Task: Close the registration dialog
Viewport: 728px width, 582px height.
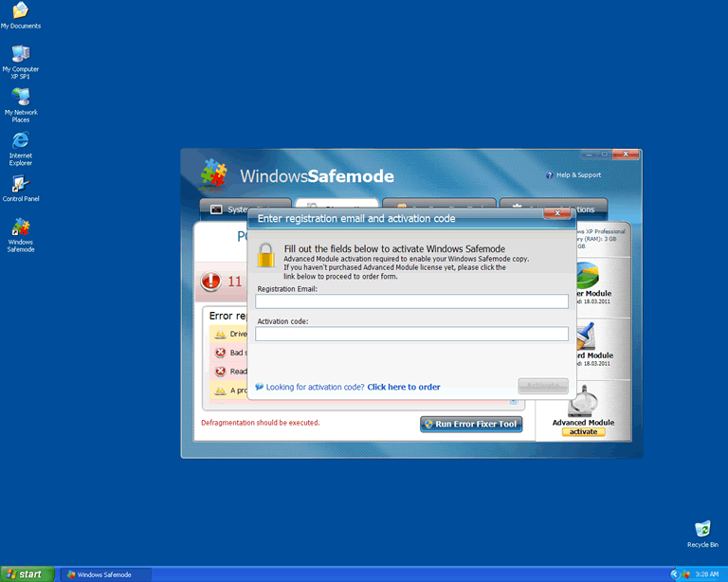Action: click(x=556, y=213)
